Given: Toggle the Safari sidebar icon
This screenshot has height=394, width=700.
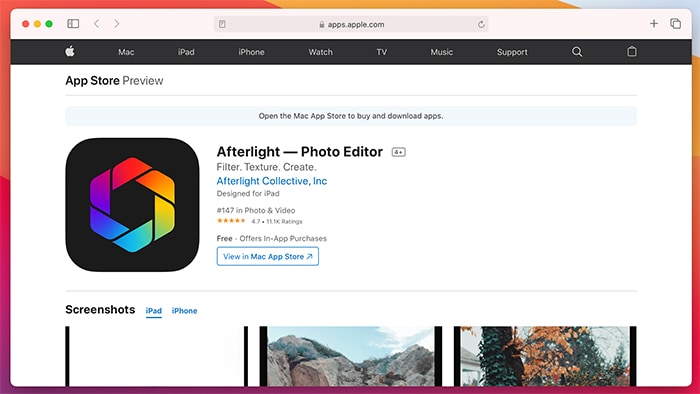Looking at the screenshot, I should tap(73, 24).
